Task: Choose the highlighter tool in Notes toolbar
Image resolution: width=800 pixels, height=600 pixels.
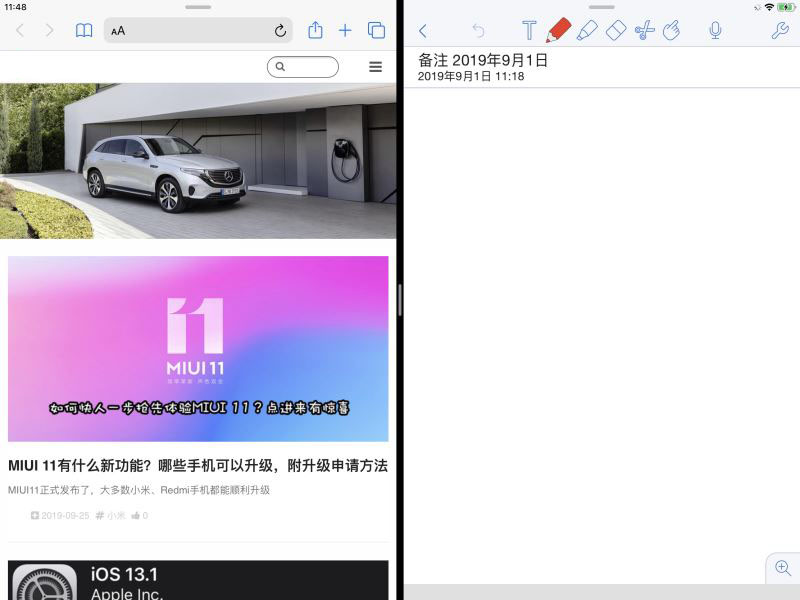Action: click(x=588, y=29)
